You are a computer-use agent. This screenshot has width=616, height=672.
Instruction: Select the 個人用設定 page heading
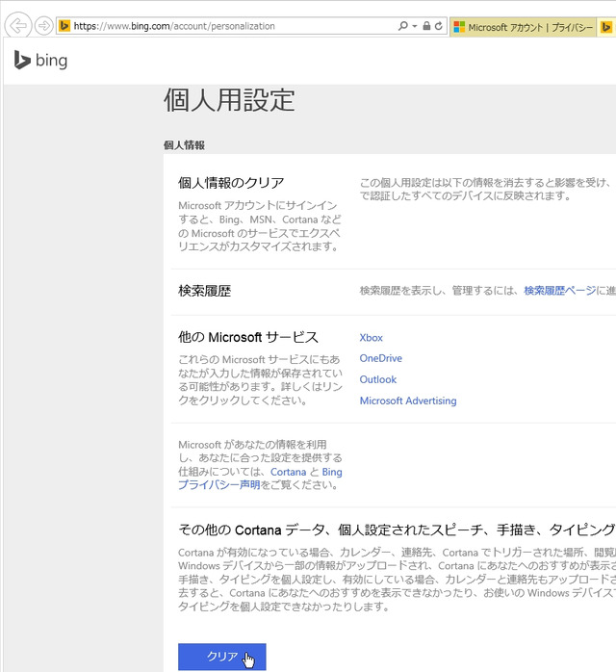coord(229,100)
